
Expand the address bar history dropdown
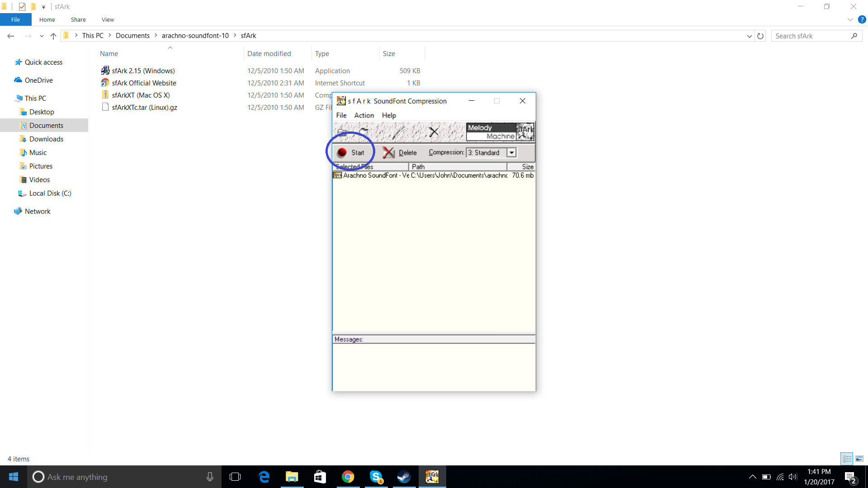pyautogui.click(x=749, y=36)
